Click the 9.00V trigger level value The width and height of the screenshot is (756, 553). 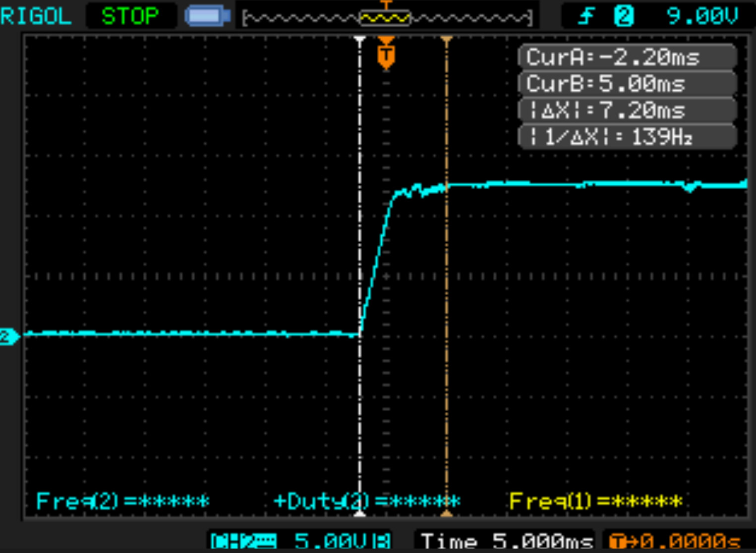[x=702, y=16]
